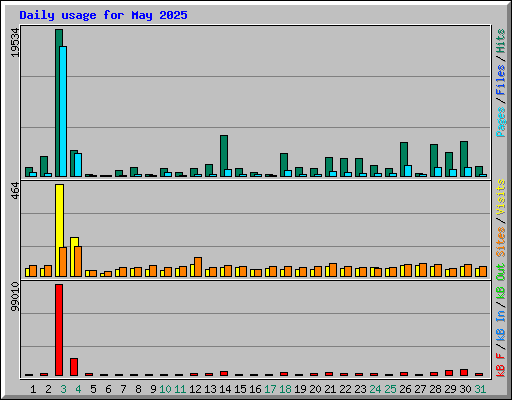Click the 19534 y-axis maximum label
The width and height of the screenshot is (512, 400).
[15, 42]
